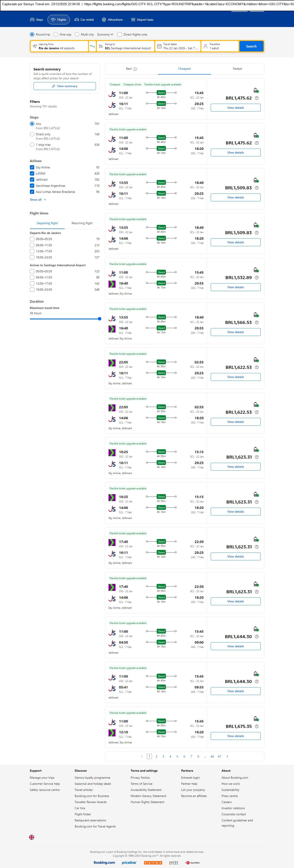Screen dimensions: 294x868
Task: Click the Best tab info icon
Action: [135, 69]
